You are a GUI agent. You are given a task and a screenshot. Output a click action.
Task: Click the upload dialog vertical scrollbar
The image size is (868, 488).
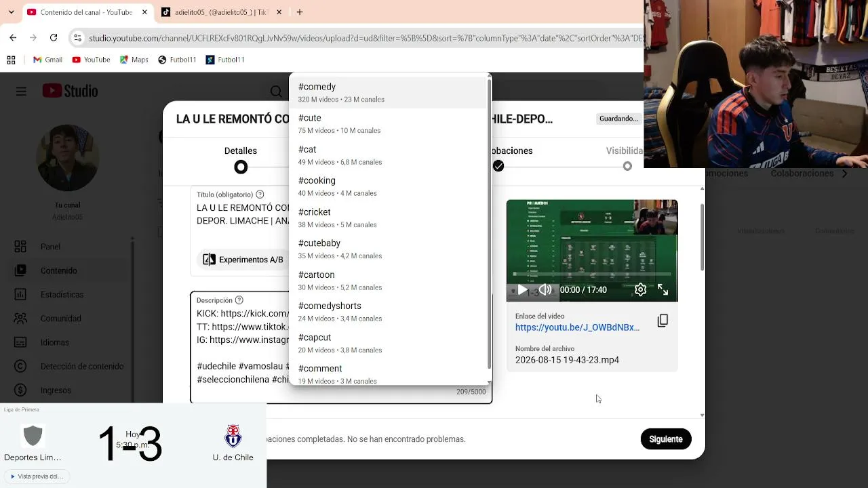[x=702, y=237]
